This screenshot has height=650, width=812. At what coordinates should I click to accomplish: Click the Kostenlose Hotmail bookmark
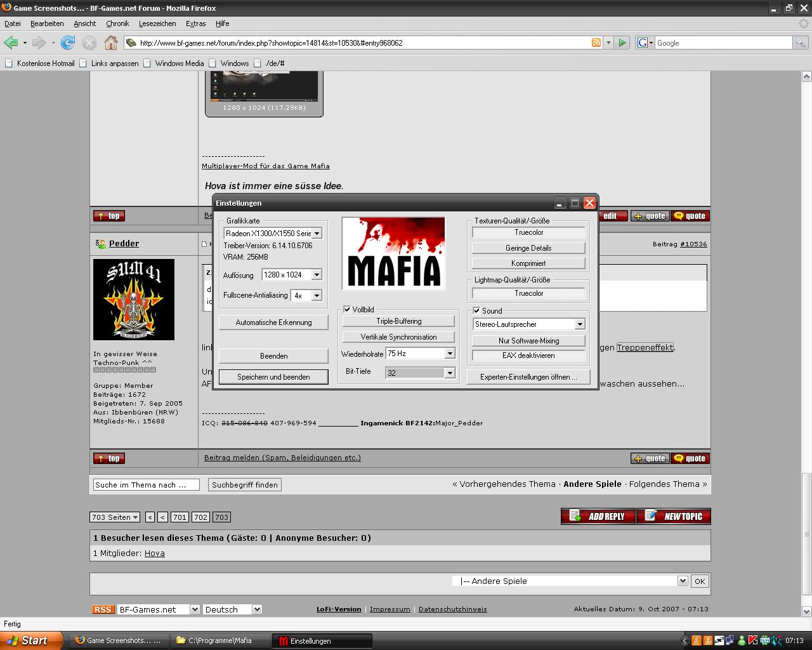click(39, 63)
